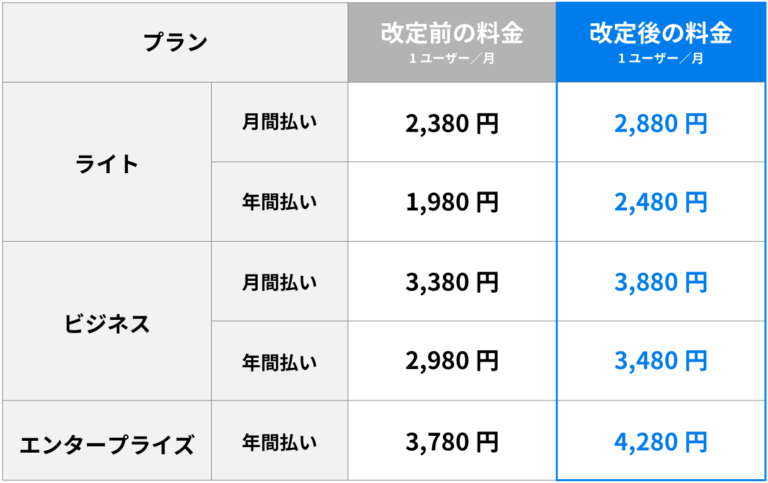The image size is (768, 483).
Task: Select 月間払い in the ライト plan row
Action: pyautogui.click(x=280, y=123)
